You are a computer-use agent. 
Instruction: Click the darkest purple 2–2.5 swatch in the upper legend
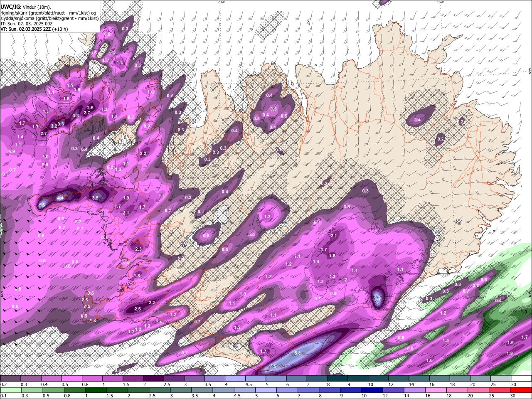pyautogui.click(x=153, y=379)
